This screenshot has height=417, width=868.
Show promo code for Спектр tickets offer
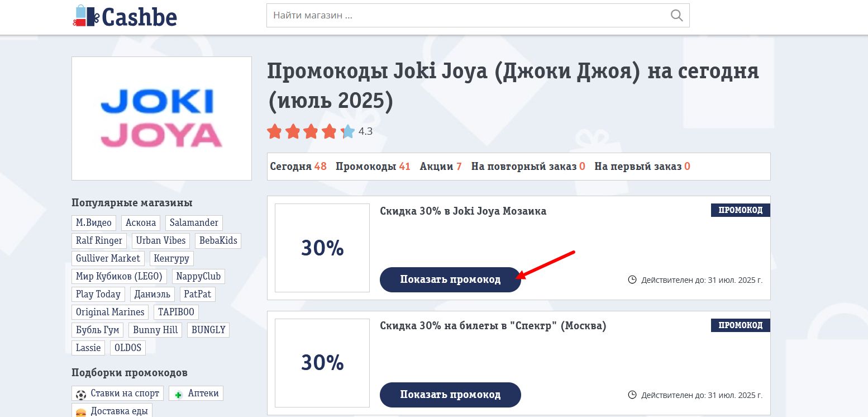[x=450, y=395]
